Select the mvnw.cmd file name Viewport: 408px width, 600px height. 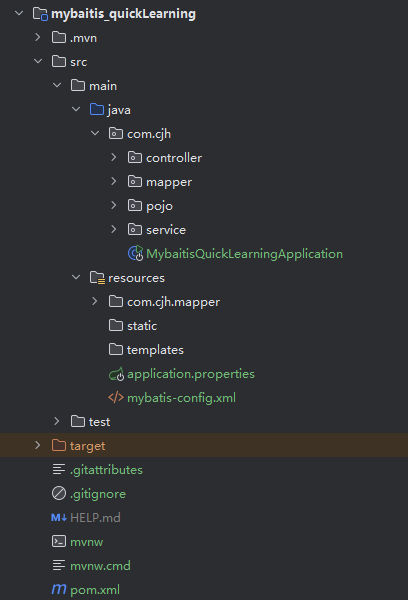point(100,566)
